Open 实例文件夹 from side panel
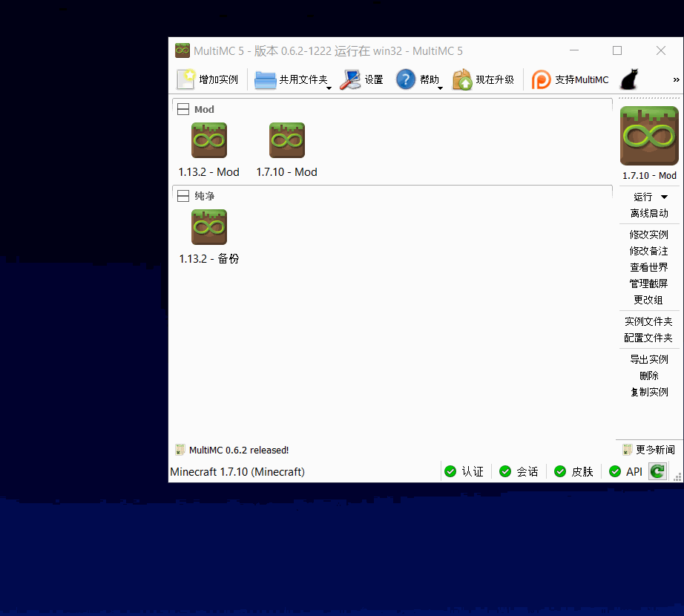This screenshot has height=616, width=684. (648, 321)
